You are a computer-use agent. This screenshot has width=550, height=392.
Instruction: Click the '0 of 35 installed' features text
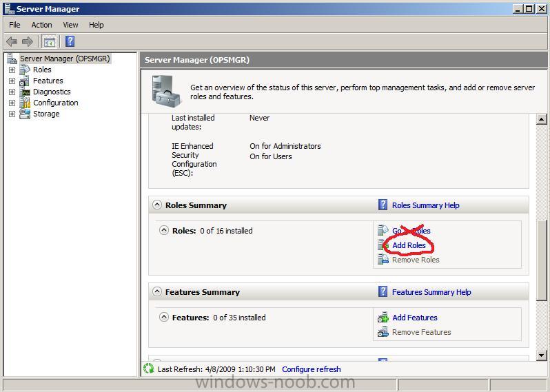click(x=239, y=318)
